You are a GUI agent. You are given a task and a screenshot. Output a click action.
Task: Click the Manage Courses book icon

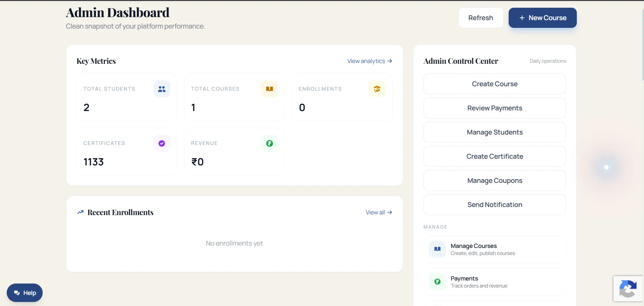(x=437, y=249)
